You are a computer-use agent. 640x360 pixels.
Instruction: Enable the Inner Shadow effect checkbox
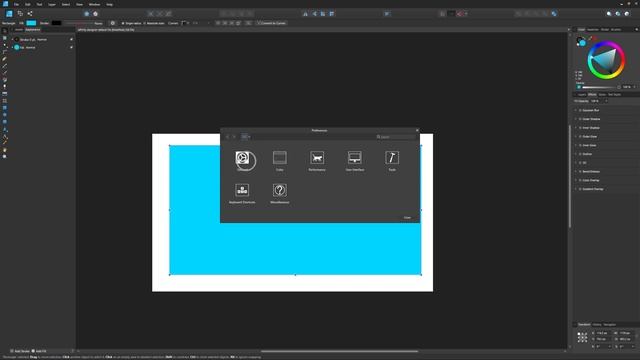pyautogui.click(x=580, y=128)
